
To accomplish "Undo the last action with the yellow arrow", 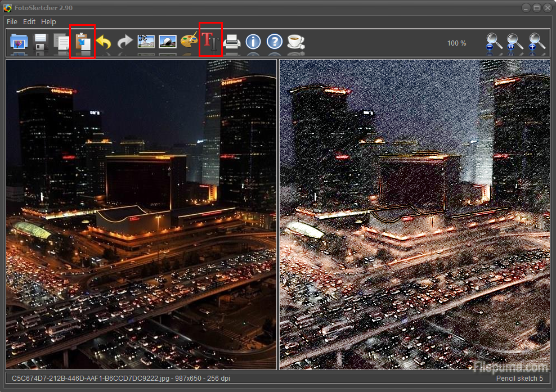I will click(x=104, y=42).
